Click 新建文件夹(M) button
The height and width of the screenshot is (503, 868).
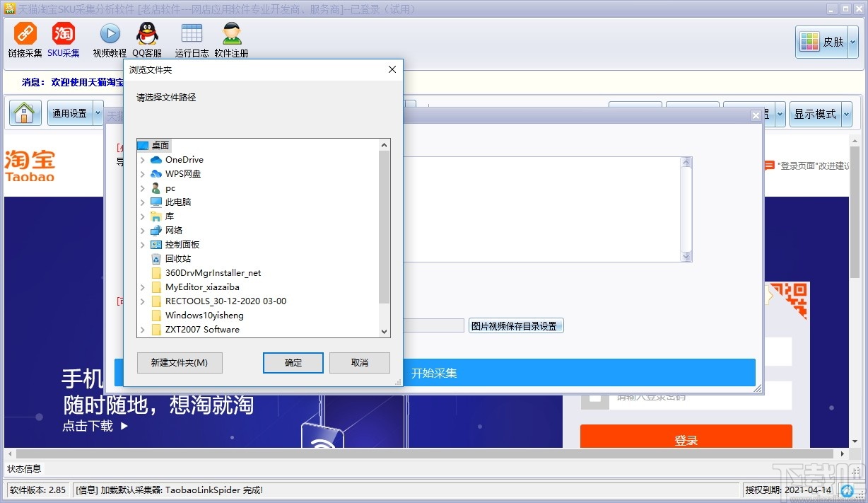(180, 363)
